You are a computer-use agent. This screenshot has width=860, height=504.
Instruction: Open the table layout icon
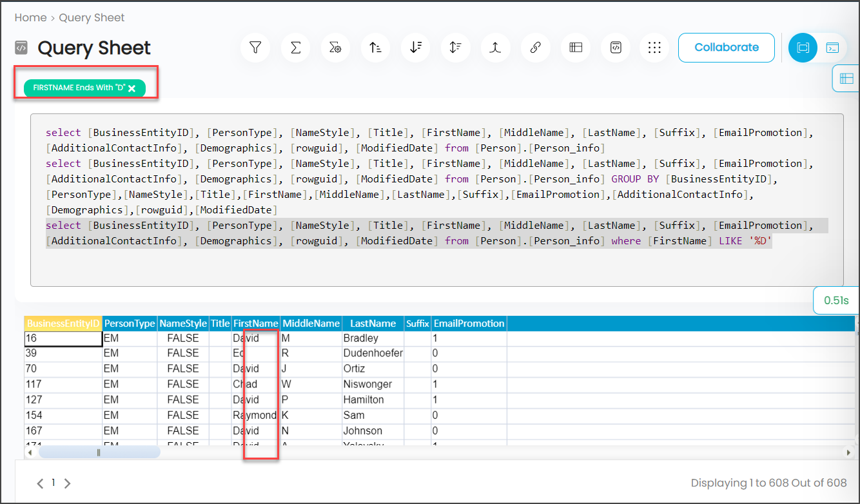click(x=576, y=48)
